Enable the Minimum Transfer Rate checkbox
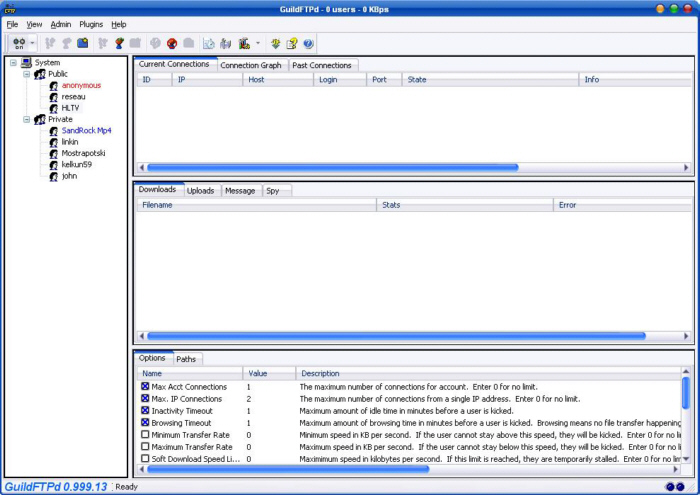This screenshot has width=700, height=495. coord(145,434)
